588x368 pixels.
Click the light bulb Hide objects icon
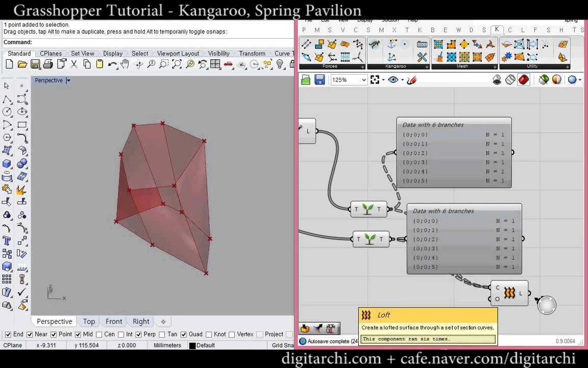click(x=280, y=64)
